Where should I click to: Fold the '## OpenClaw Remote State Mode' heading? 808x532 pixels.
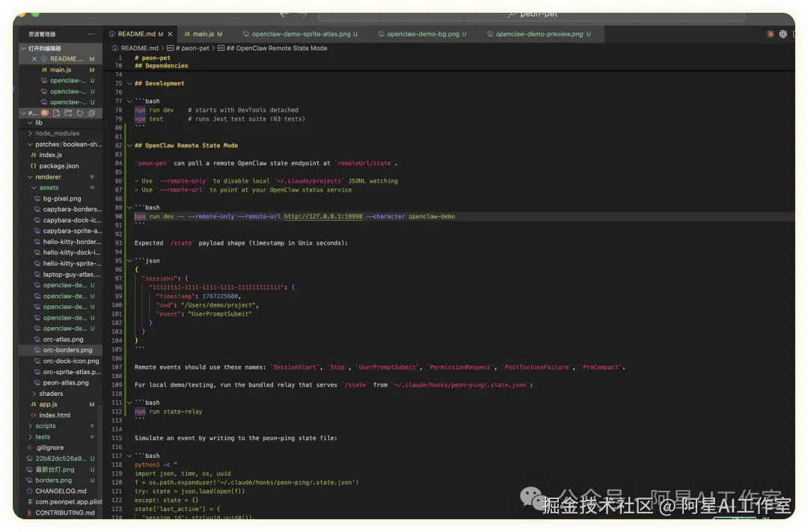tap(129, 145)
